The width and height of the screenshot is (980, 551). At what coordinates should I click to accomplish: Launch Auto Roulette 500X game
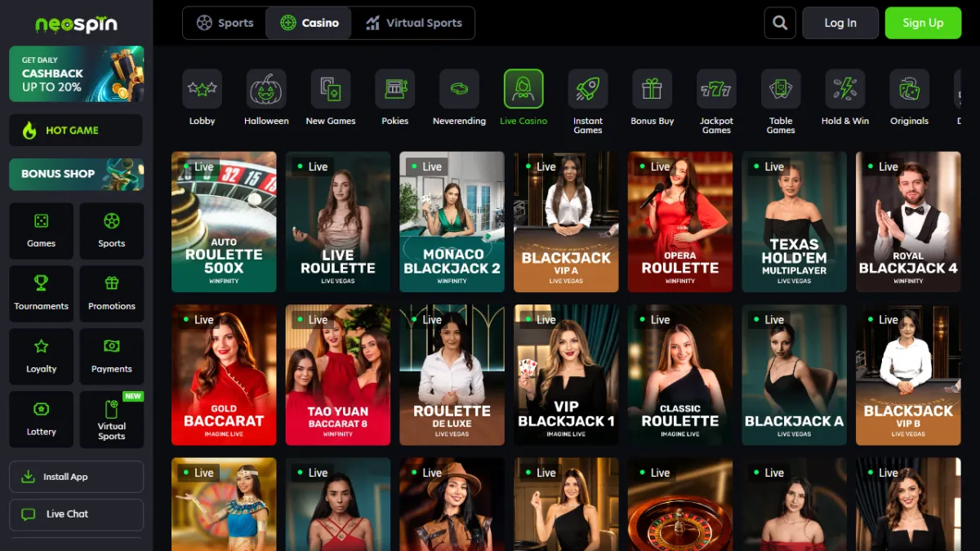tap(224, 222)
